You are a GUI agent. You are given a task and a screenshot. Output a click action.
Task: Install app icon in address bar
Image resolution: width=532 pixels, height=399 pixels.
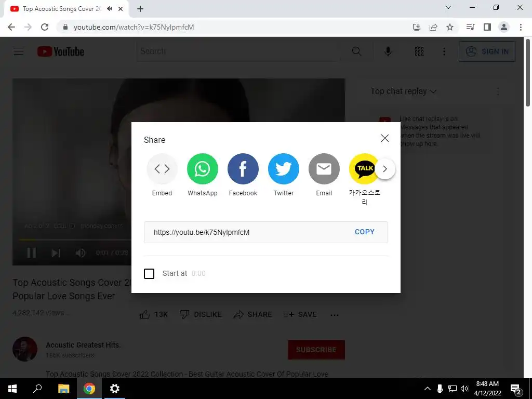(417, 27)
